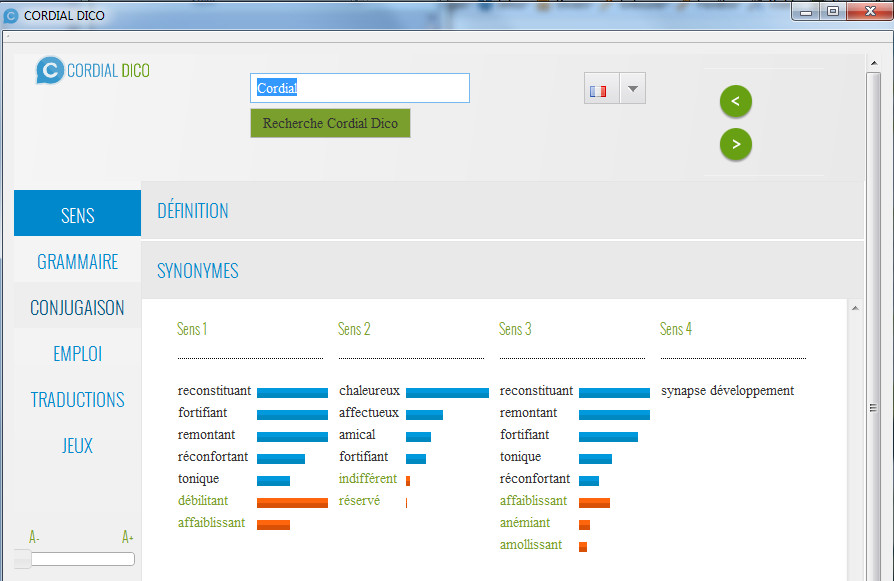Screen dimensions: 894x581
Task: Click 'synapse développement' under Sens 4
Action: pos(728,391)
